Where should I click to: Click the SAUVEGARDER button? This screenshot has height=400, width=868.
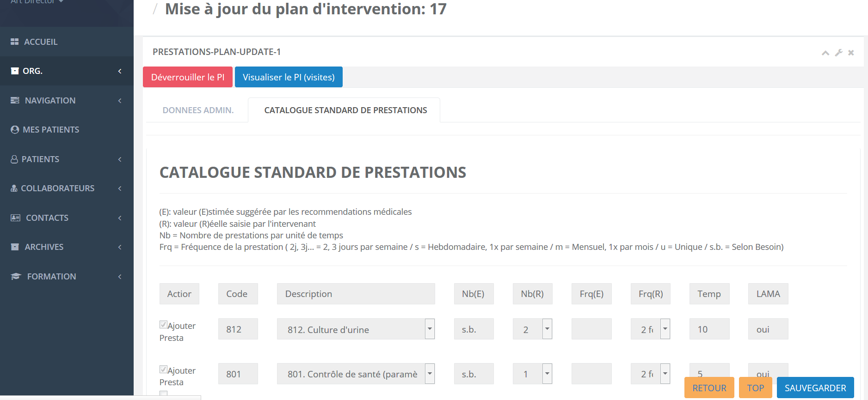[815, 388]
